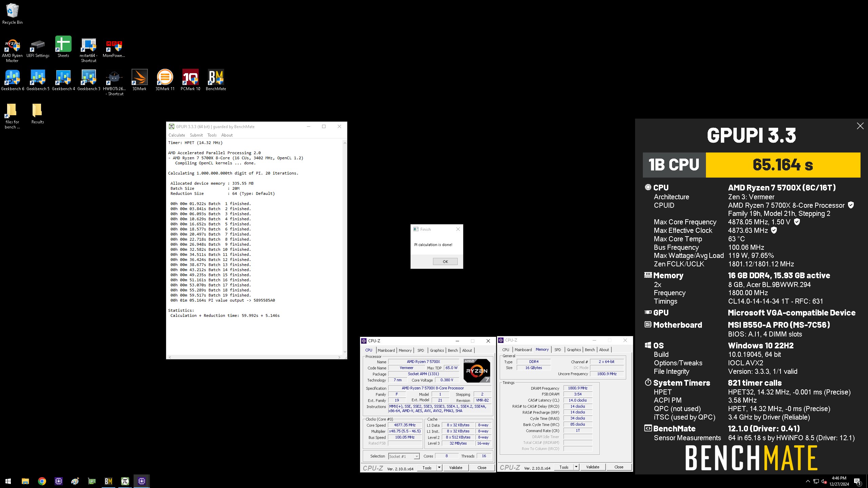Viewport: 868px width, 488px height.
Task: Click DRAM Frequency 1800.9 MHz value
Action: tap(578, 388)
